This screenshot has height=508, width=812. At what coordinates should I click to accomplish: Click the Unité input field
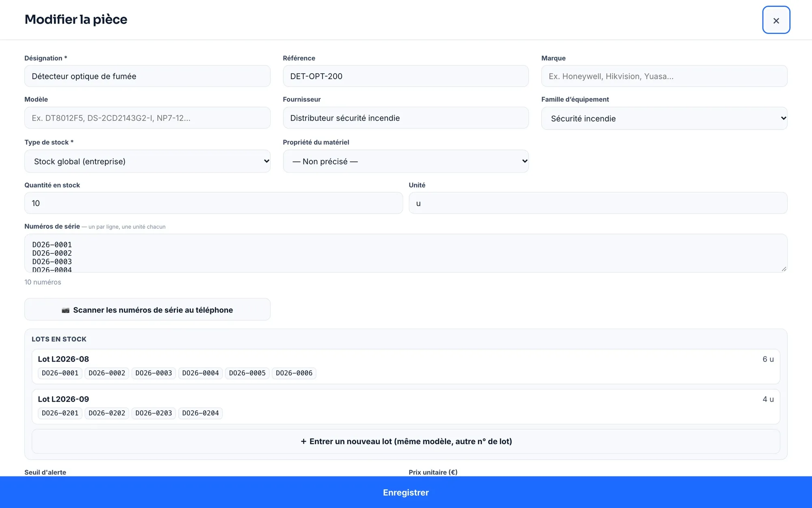tap(598, 203)
